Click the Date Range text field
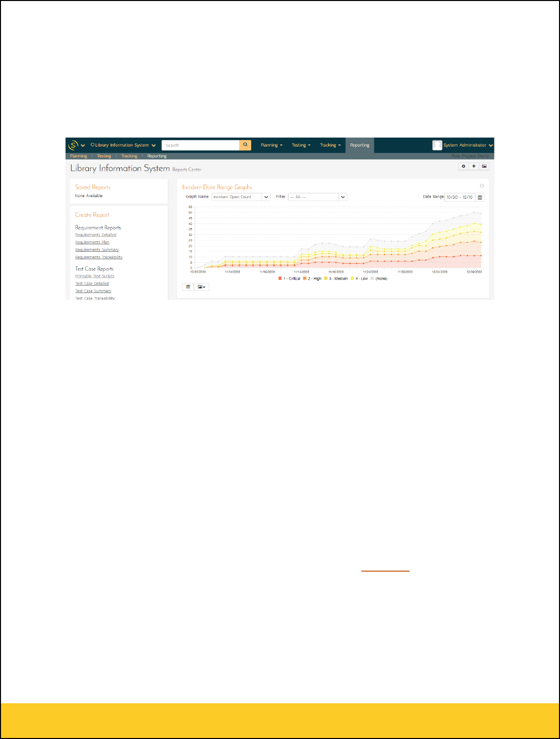 460,197
